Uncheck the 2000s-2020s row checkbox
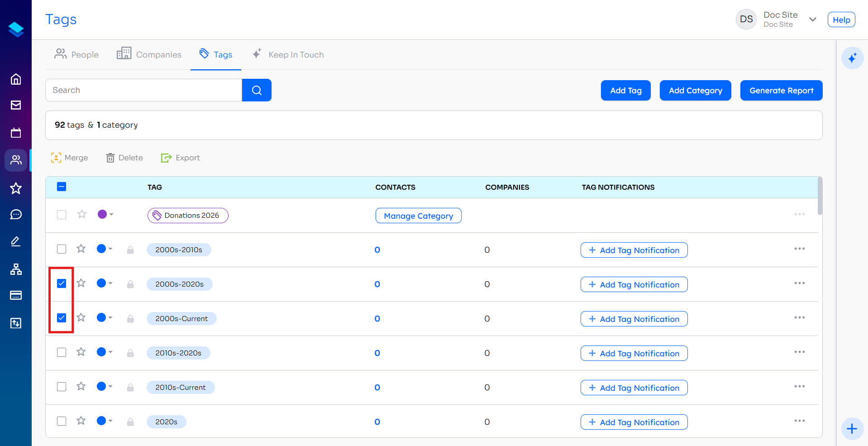Image resolution: width=868 pixels, height=446 pixels. [62, 283]
